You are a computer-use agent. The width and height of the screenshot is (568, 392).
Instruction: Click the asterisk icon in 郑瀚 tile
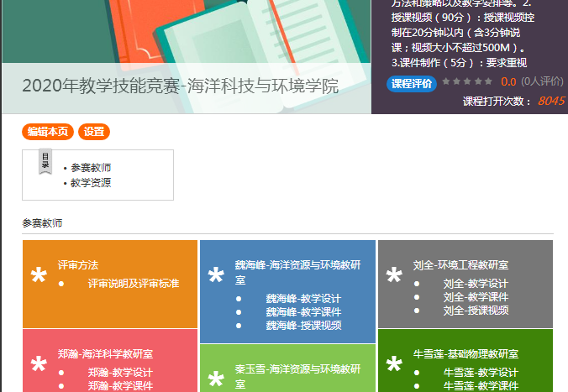click(39, 365)
